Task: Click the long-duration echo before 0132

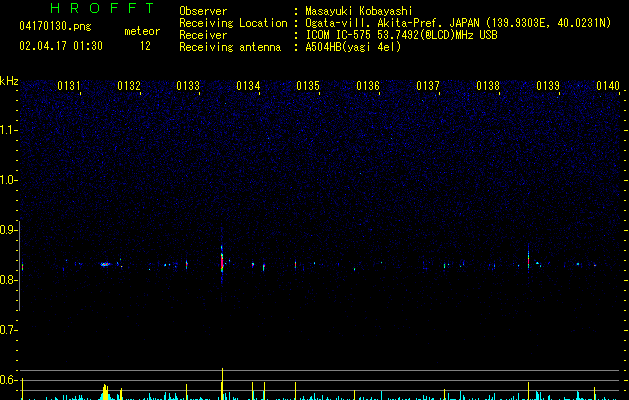Action: coord(105,264)
